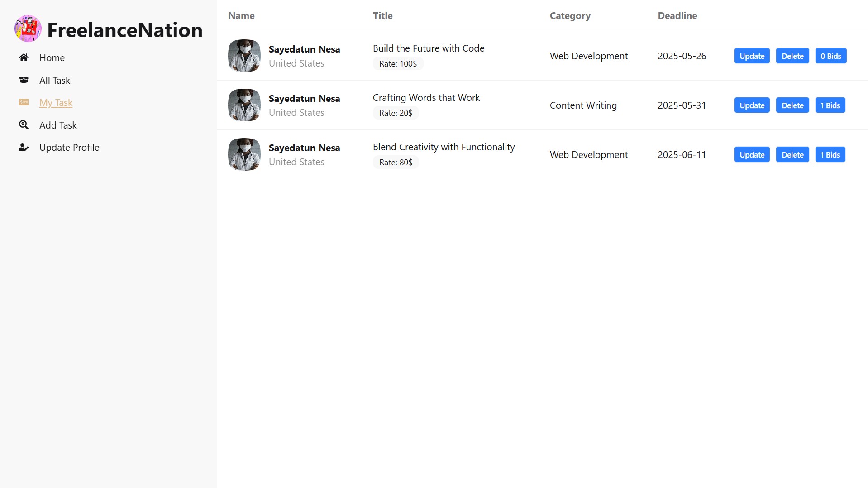The image size is (868, 488).
Task: Open the Update Profile page
Action: pos(69,147)
